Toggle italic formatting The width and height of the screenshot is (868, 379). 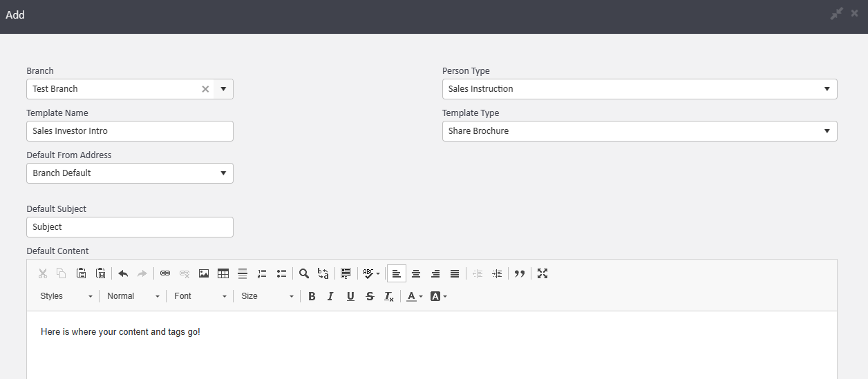pos(330,296)
